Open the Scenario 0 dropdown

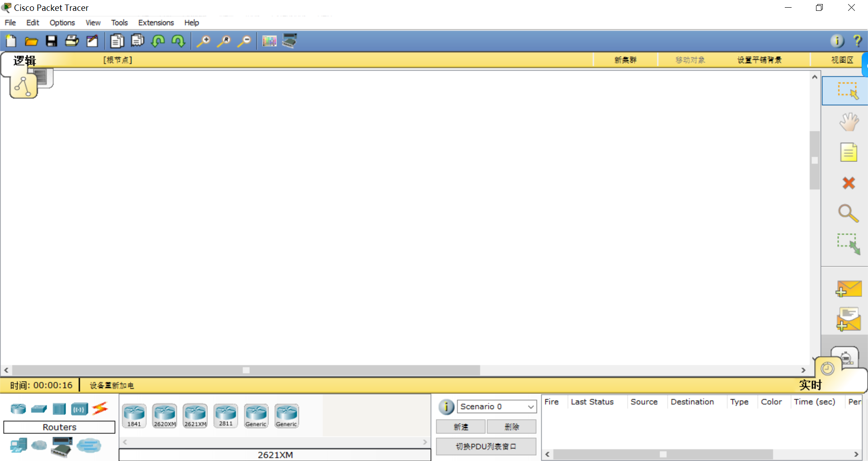(x=496, y=406)
